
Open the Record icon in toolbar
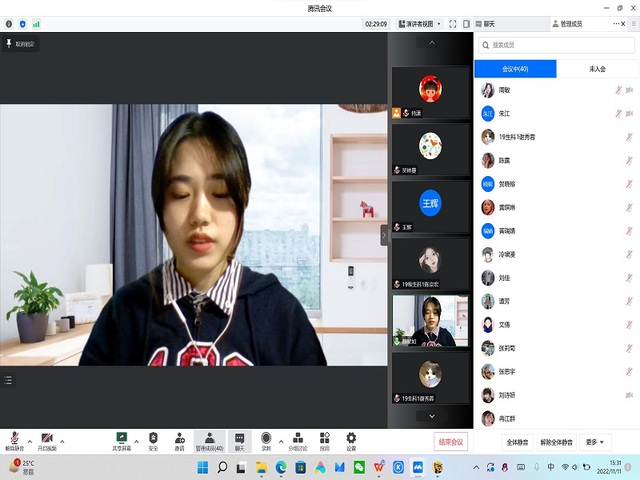pos(266,439)
